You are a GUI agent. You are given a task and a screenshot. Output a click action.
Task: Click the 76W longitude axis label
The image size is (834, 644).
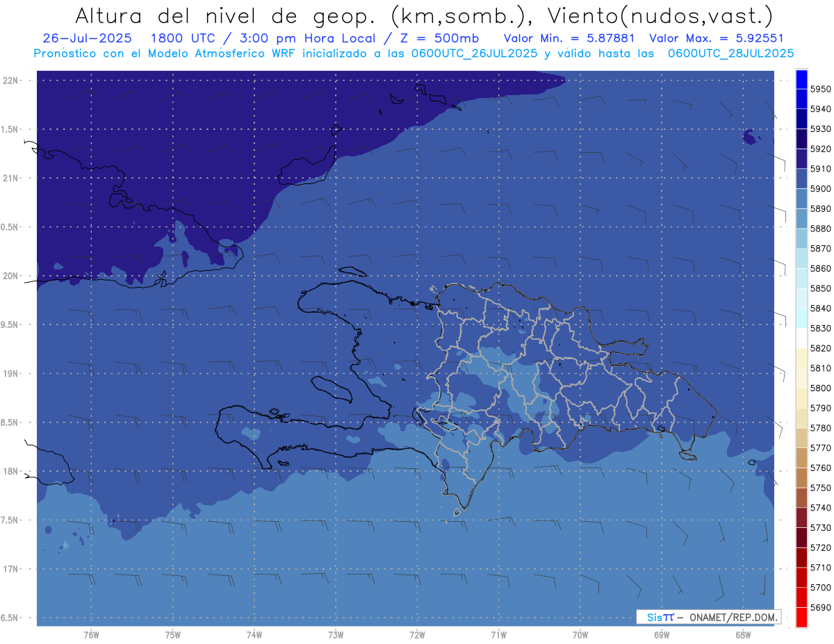click(91, 634)
